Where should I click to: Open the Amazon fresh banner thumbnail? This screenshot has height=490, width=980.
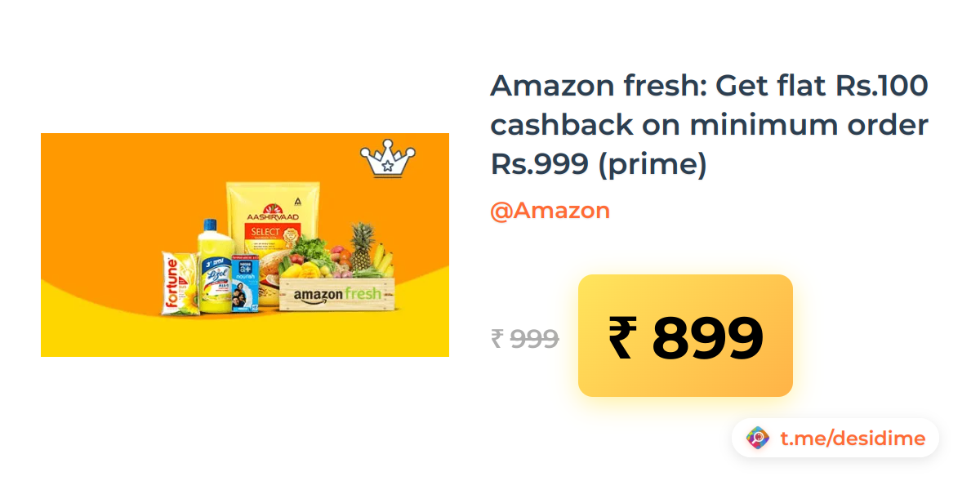245,245
